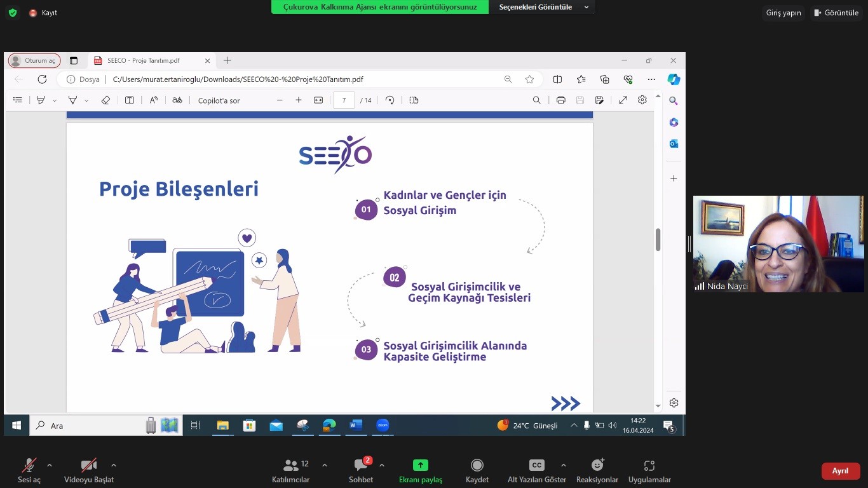The image size is (868, 488).
Task: Expand arrow next to Sohbet
Action: 382,465
